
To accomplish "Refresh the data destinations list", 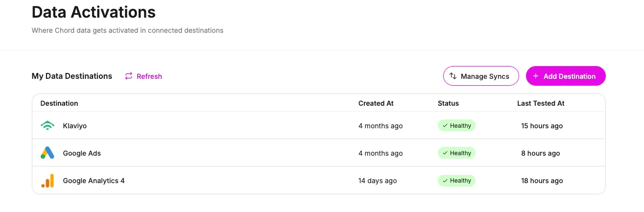I will pyautogui.click(x=143, y=76).
